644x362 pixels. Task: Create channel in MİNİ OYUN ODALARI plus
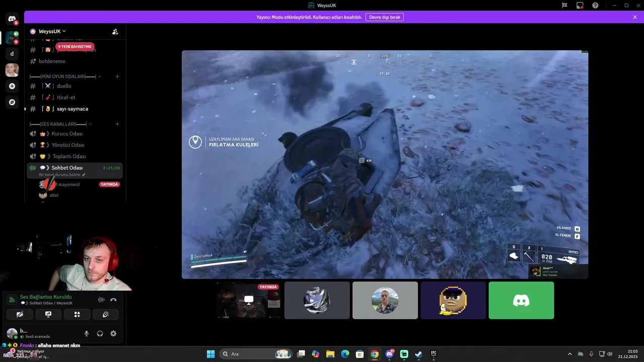coord(117,76)
